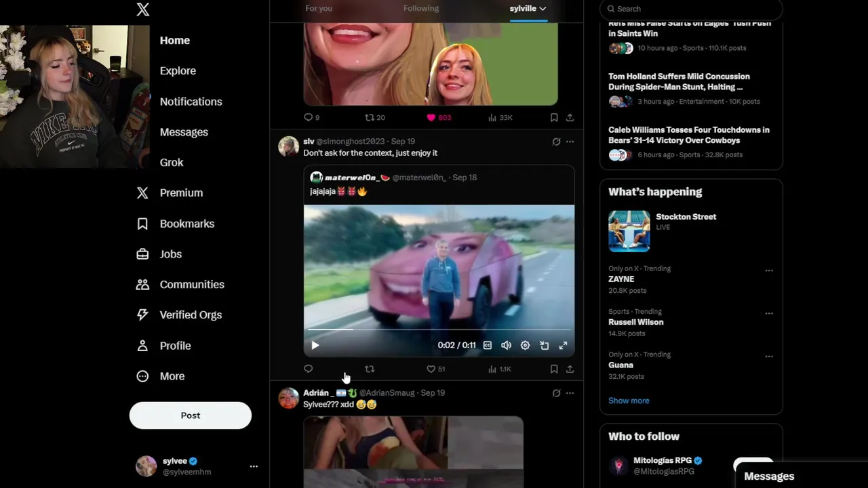
Task: Open Home in the sidebar
Action: pyautogui.click(x=174, y=41)
